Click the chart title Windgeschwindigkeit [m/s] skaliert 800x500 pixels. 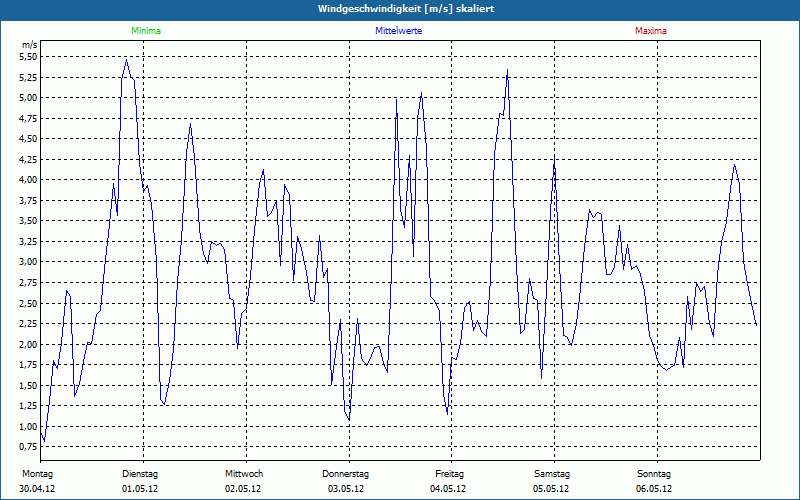pos(406,9)
